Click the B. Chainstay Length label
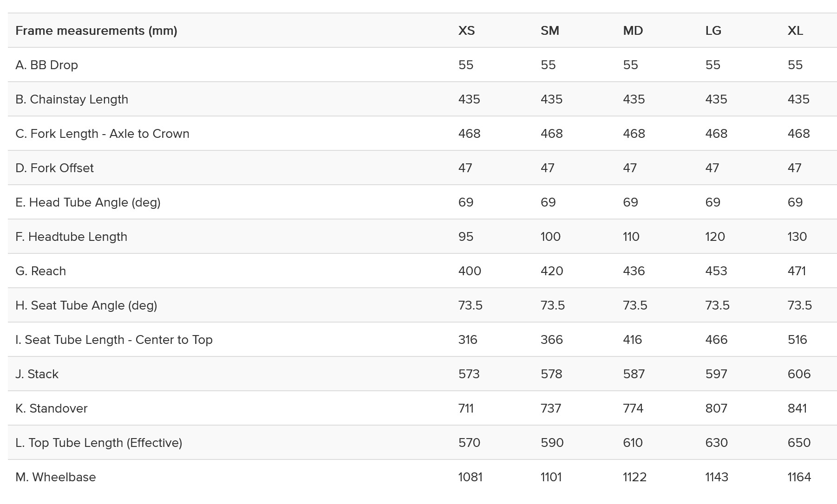Image resolution: width=837 pixels, height=504 pixels. point(72,99)
